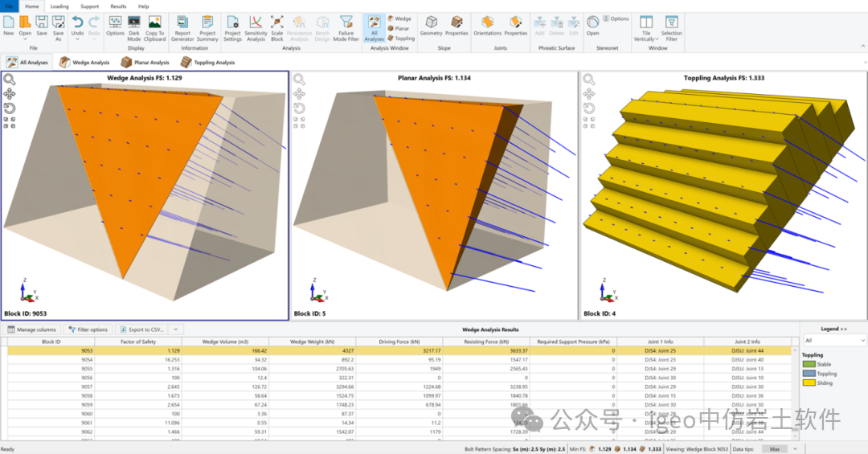868x454 pixels.
Task: Expand the Export to CSV dropdown arrow
Action: point(176,329)
